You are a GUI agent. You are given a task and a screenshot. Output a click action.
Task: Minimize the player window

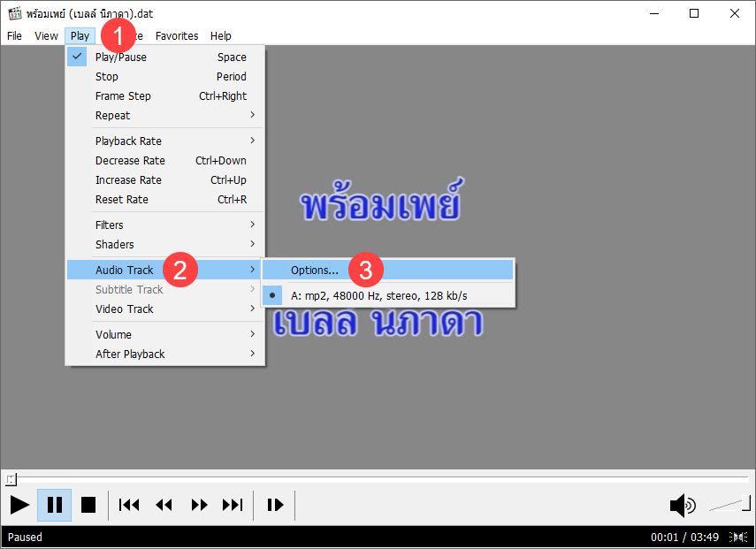coord(654,13)
